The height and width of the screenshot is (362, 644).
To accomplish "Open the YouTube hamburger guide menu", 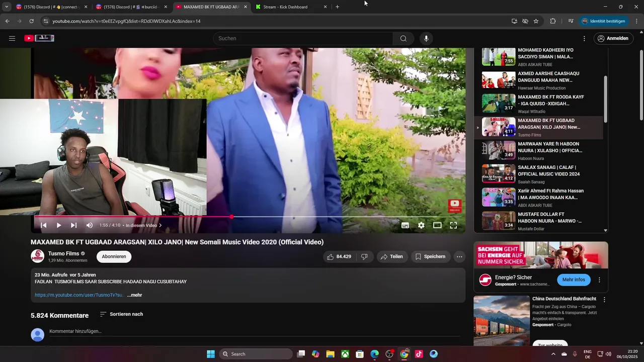I will click(12, 38).
